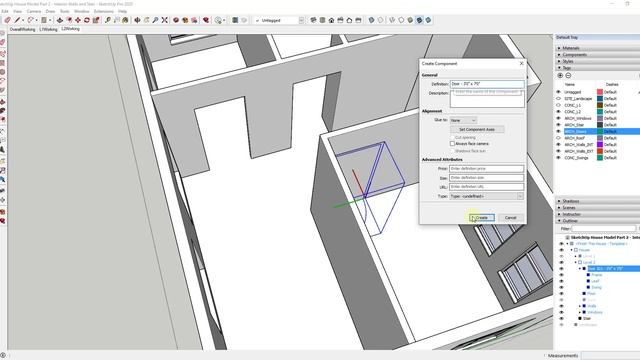Change ARCH_Walls_EXT orange color swatch
640x360 pixels.
(x=600, y=151)
